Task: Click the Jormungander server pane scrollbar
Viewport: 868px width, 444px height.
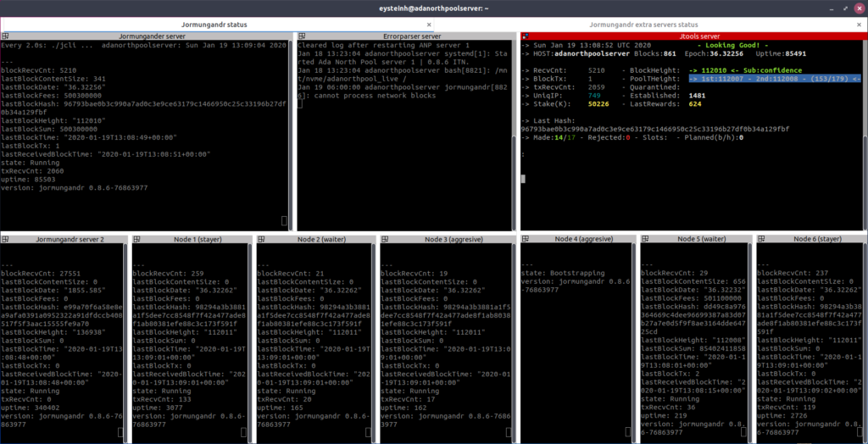Action: 290,136
